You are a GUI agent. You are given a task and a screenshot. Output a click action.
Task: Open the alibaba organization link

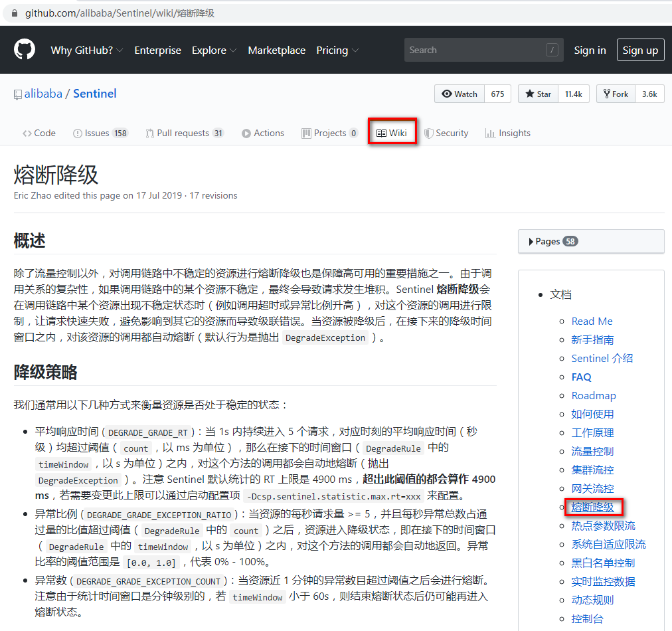coord(43,94)
